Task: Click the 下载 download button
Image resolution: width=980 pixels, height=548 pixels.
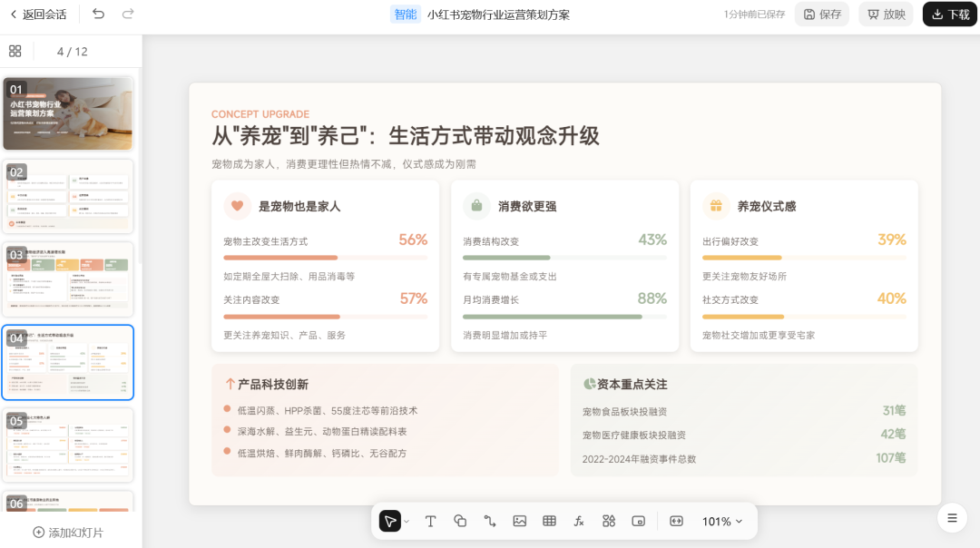Action: 950,14
